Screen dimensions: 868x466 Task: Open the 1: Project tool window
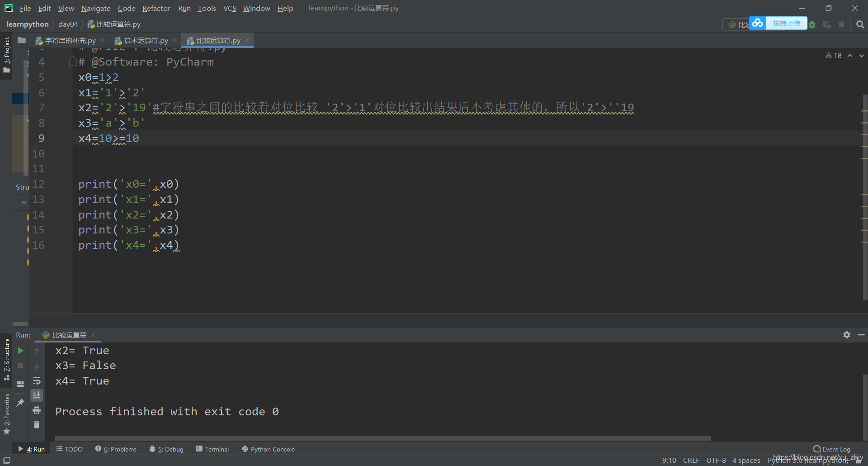point(6,55)
